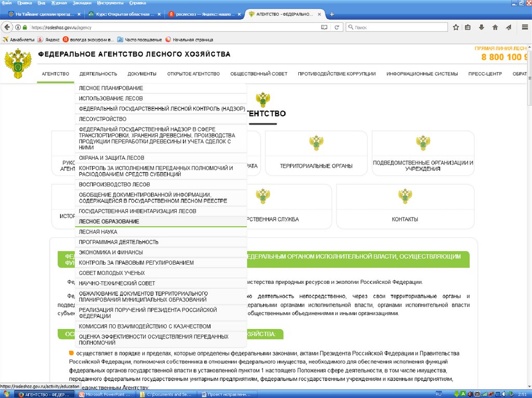Image resolution: width=532 pixels, height=398 pixels.
Task: Open the downloads arrow icon
Action: (482, 28)
